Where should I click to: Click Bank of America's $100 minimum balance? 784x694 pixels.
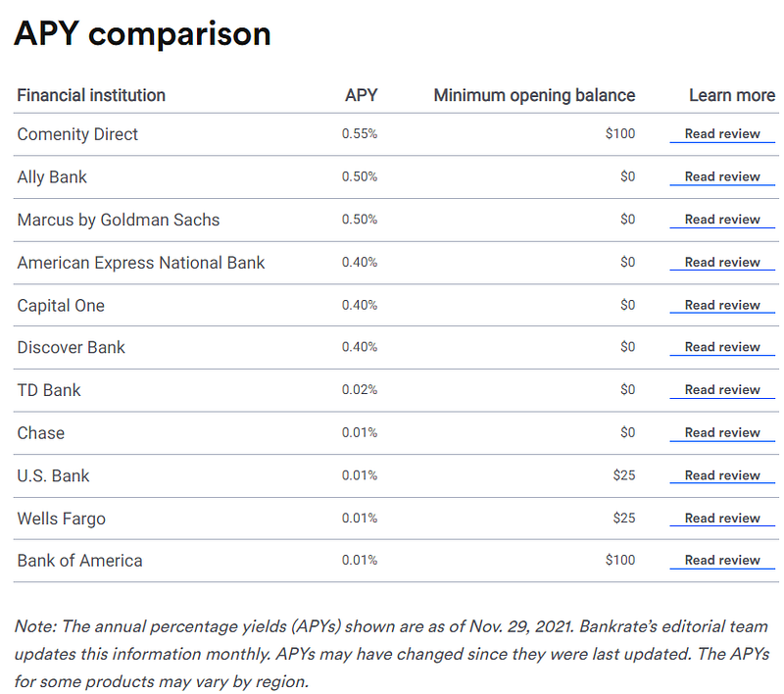click(x=619, y=561)
